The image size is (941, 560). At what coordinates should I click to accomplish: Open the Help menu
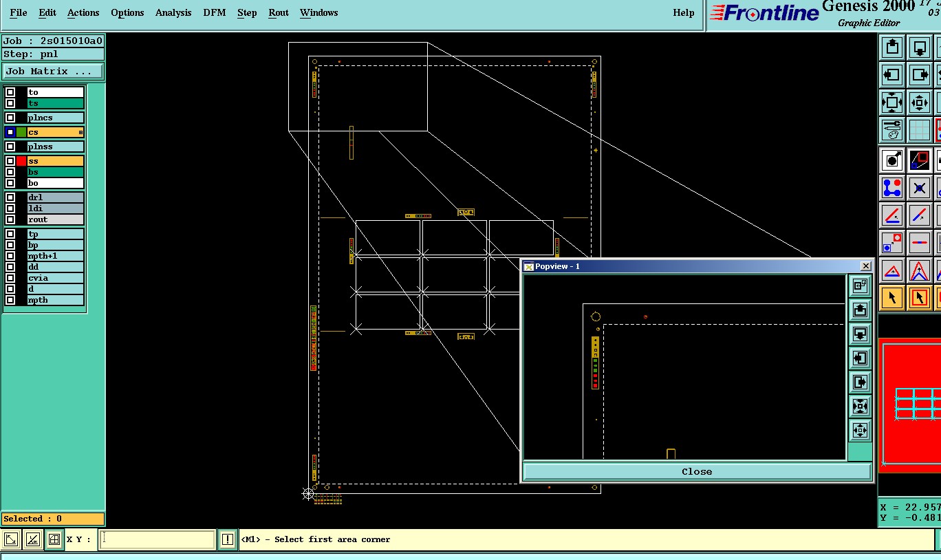(x=684, y=12)
